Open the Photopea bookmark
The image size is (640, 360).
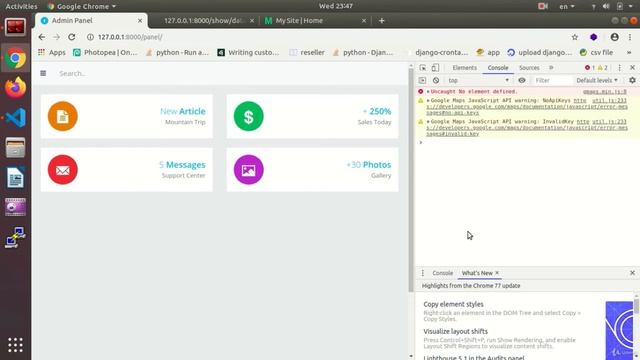105,53
